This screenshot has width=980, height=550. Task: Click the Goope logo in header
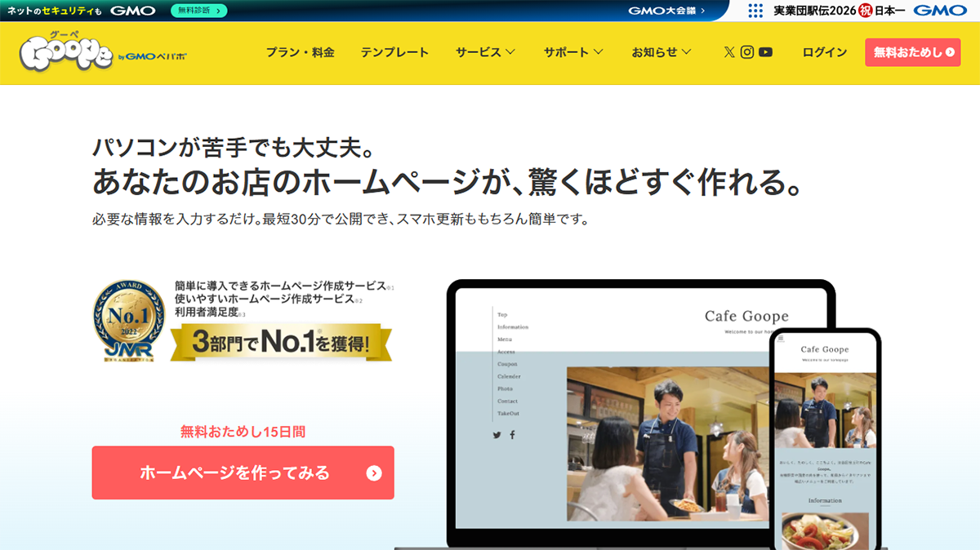pyautogui.click(x=67, y=53)
